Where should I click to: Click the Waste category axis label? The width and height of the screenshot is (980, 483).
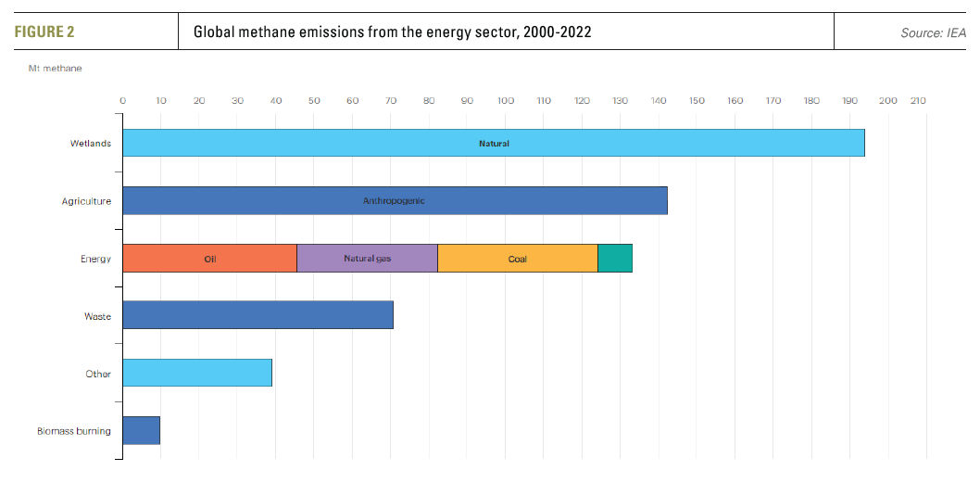point(97,317)
